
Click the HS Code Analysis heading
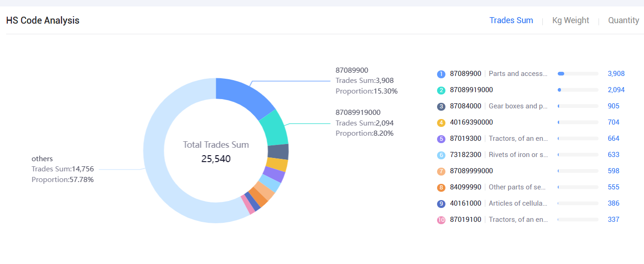[43, 20]
